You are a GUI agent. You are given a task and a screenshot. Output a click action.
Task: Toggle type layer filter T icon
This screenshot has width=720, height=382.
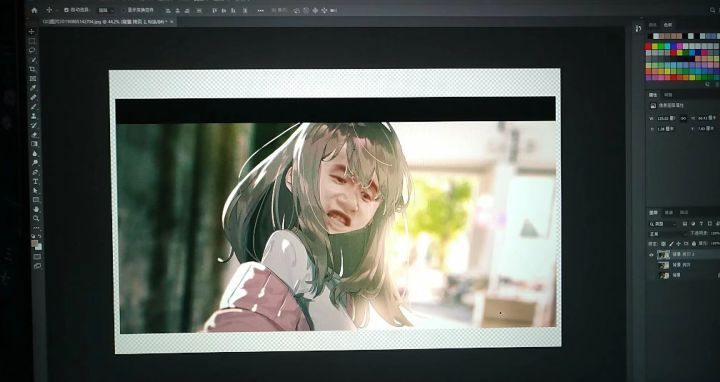701,224
